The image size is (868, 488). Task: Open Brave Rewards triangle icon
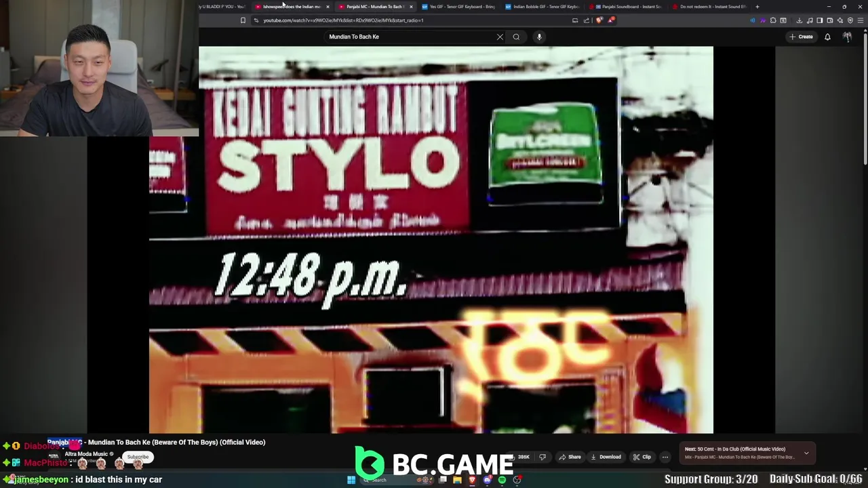tap(611, 20)
